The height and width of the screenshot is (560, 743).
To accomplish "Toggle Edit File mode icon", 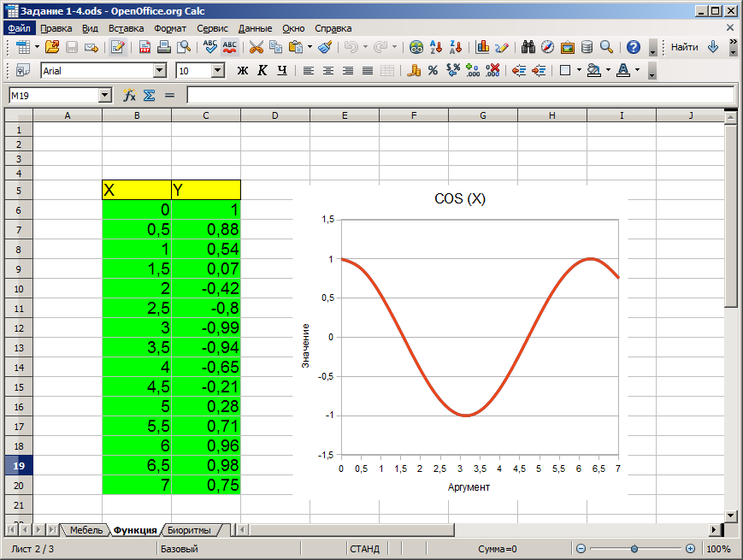I will pos(117,47).
